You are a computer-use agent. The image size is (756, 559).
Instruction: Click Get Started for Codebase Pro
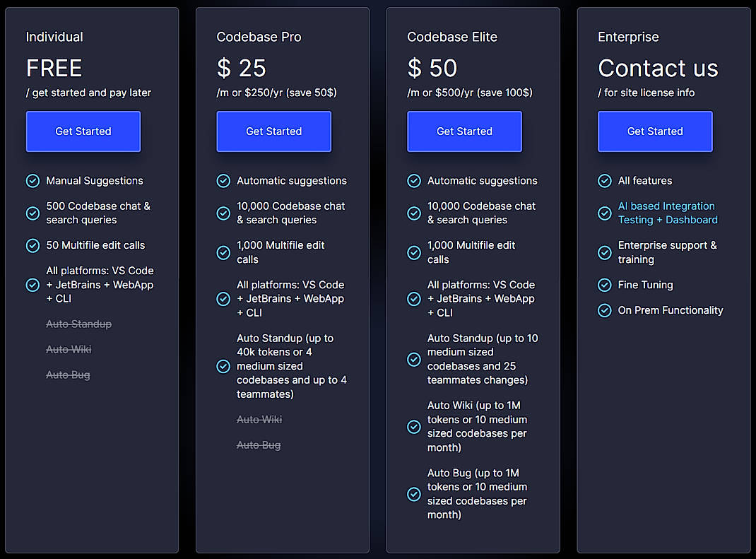[x=273, y=131]
